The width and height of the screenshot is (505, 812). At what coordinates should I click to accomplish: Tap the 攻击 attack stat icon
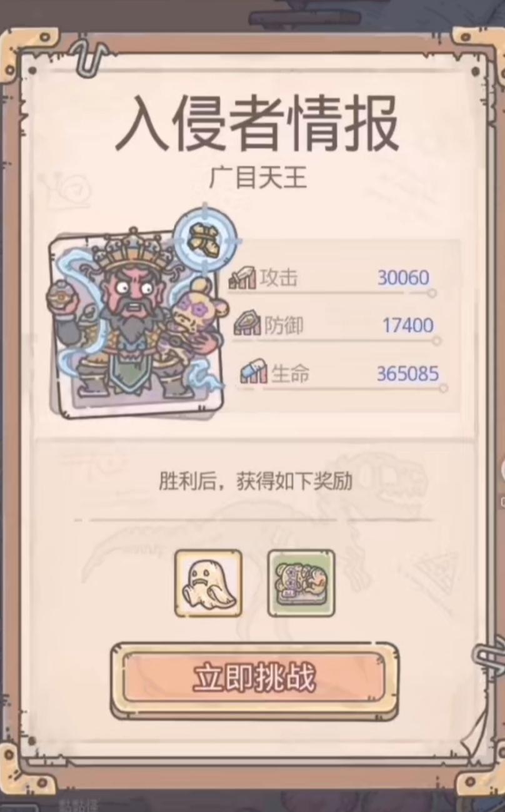[x=242, y=278]
